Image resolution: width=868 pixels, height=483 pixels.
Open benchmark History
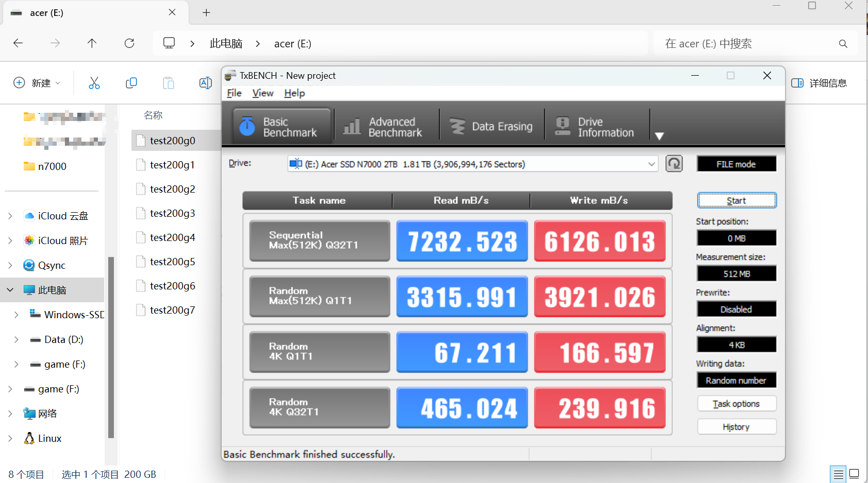coord(737,427)
